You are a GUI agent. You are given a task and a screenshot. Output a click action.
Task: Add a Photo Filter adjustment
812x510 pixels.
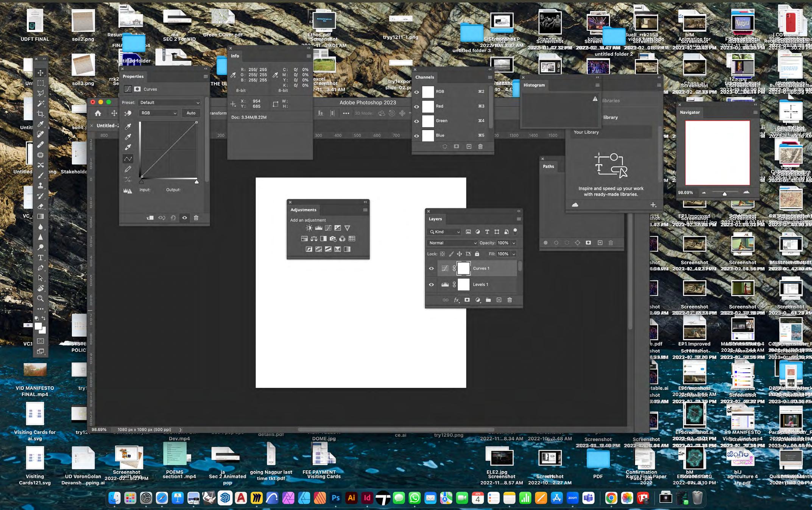(x=333, y=239)
